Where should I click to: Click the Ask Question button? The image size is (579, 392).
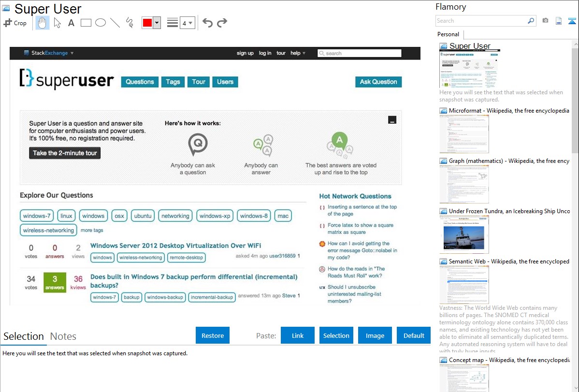click(x=378, y=82)
